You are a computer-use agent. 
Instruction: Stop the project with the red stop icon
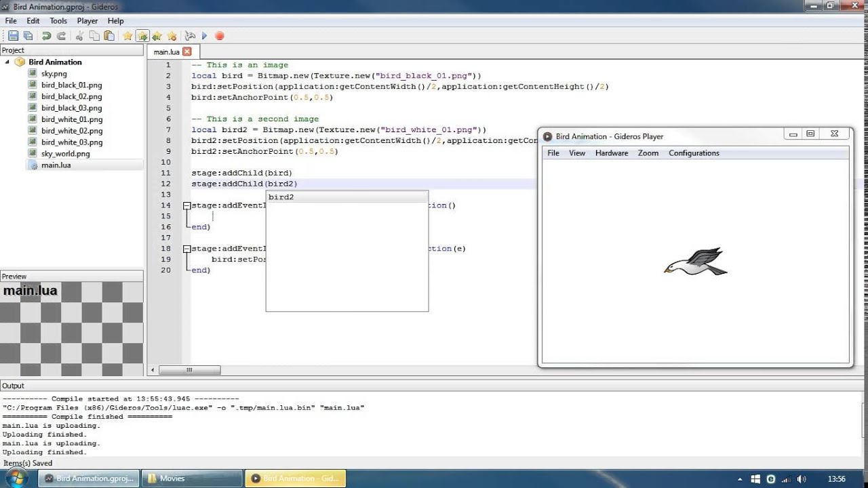coord(220,36)
